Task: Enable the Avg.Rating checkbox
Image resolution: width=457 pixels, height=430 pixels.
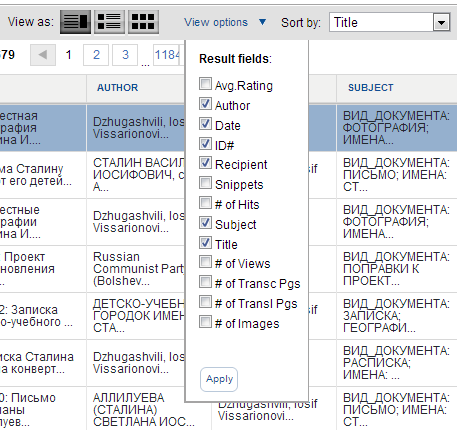Action: point(205,84)
